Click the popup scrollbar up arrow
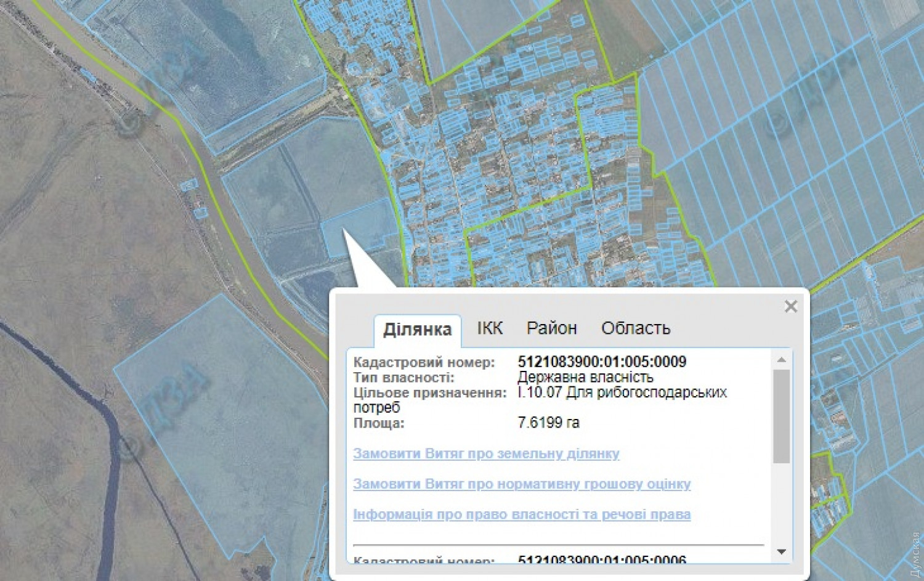This screenshot has height=581, width=924. click(x=781, y=360)
